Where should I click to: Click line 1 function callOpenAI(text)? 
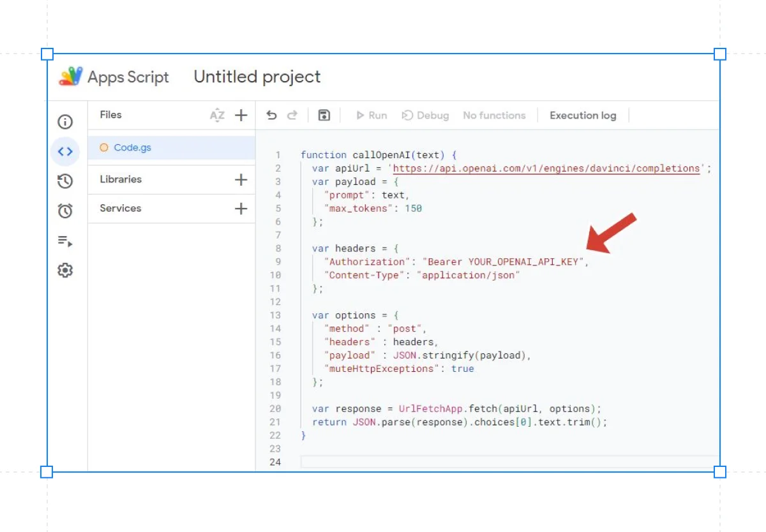379,155
